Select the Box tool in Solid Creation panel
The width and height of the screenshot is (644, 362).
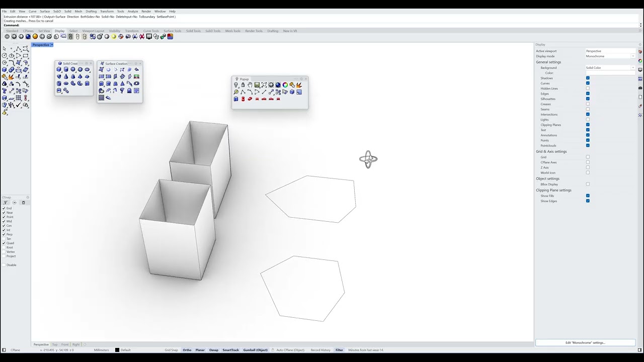click(59, 69)
